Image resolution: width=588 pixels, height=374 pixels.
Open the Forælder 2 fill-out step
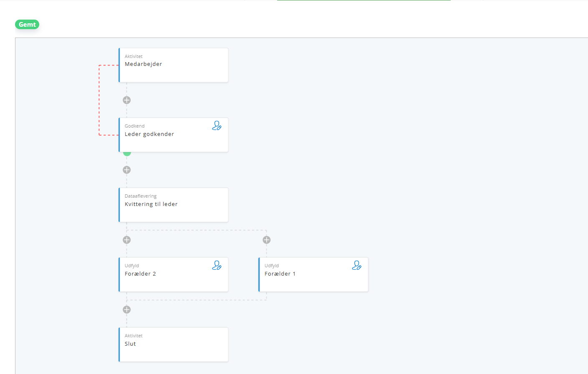click(x=173, y=274)
